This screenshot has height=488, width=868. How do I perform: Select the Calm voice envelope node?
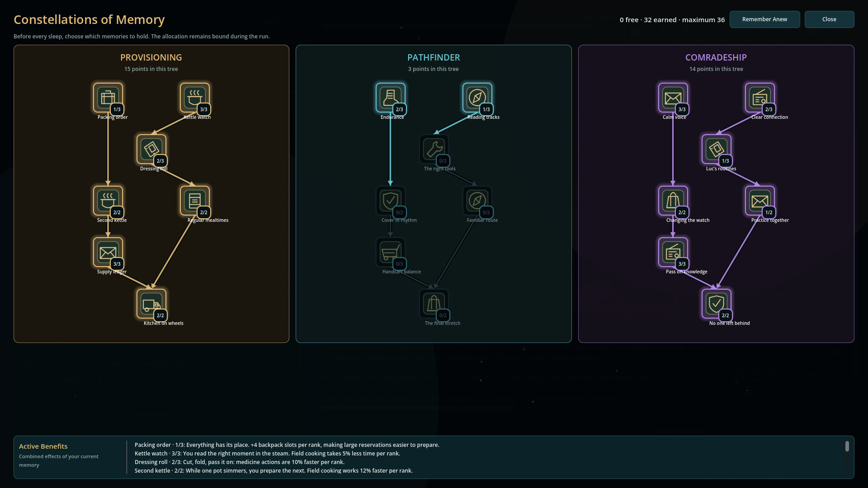[673, 97]
